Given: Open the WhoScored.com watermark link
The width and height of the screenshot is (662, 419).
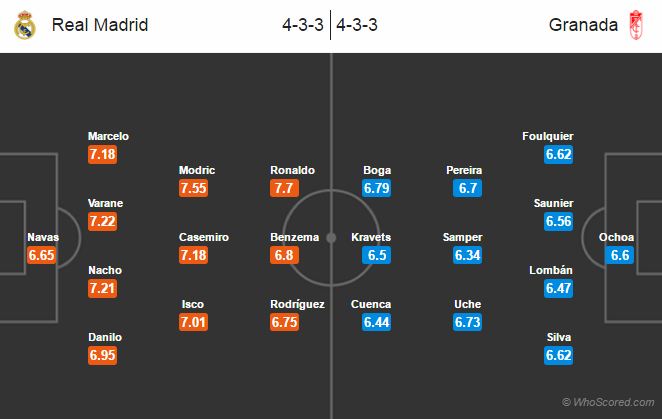Looking at the screenshot, I should tap(608, 402).
